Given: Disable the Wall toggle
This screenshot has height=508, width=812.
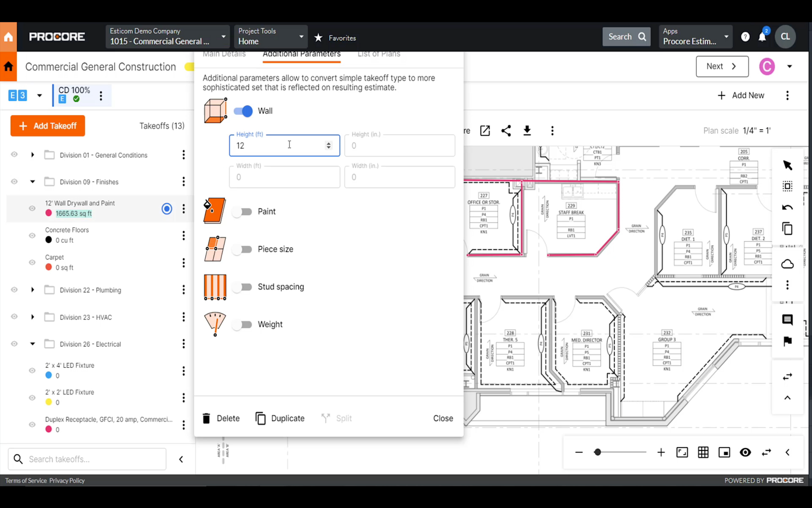Looking at the screenshot, I should click(x=243, y=111).
